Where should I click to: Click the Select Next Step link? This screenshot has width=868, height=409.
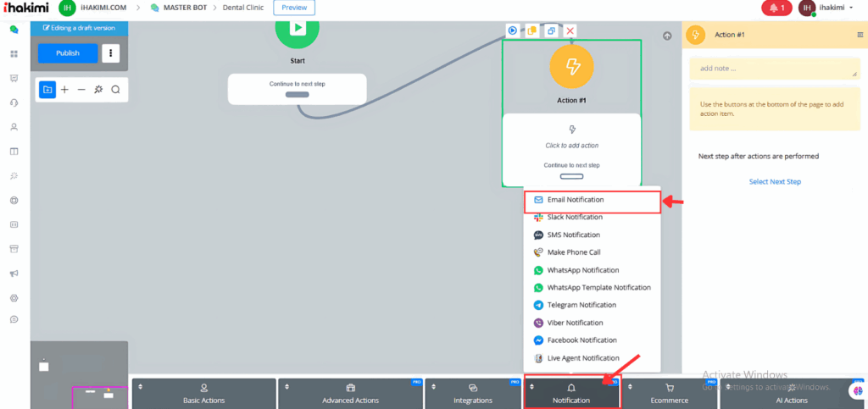click(x=774, y=181)
